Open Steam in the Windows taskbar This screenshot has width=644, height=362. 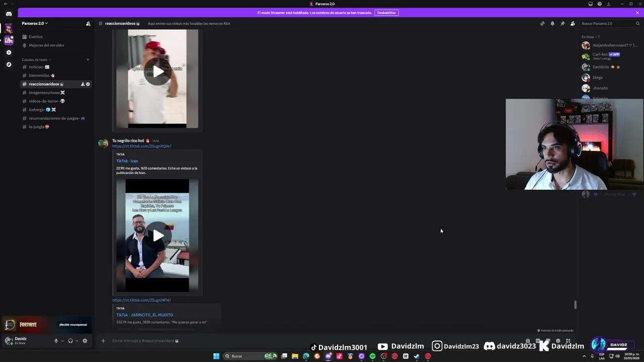pos(417,356)
